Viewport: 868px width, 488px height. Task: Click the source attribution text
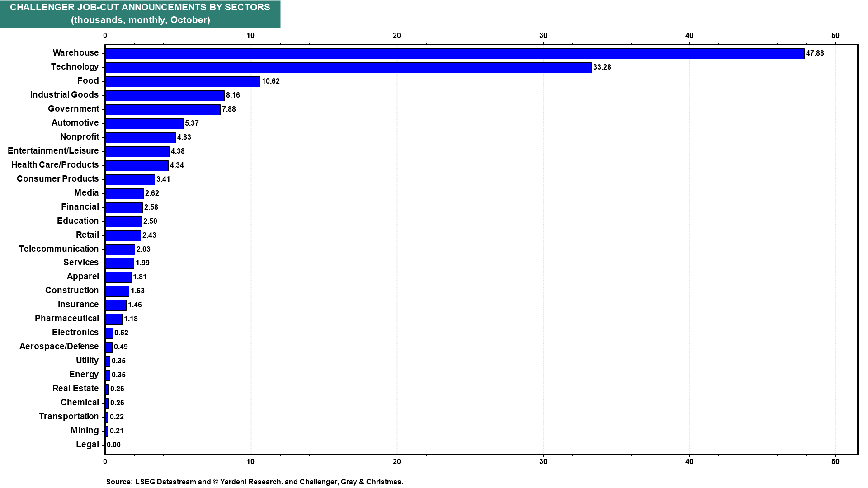click(x=255, y=482)
